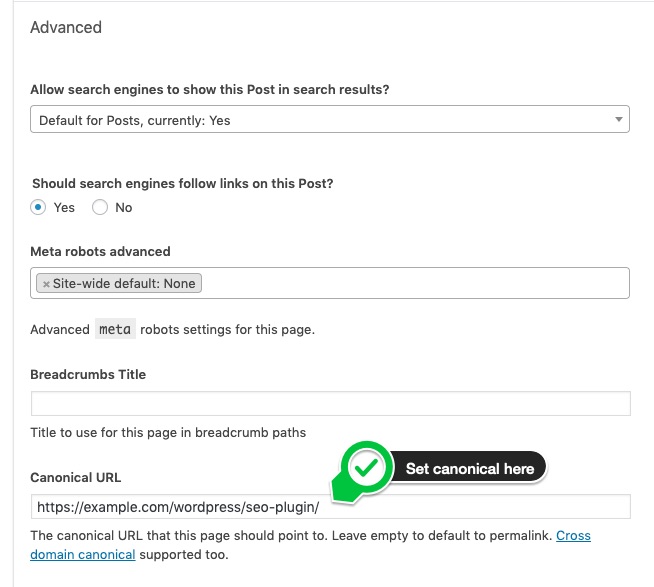Select the 'Site-wide default: None' token

(x=119, y=283)
